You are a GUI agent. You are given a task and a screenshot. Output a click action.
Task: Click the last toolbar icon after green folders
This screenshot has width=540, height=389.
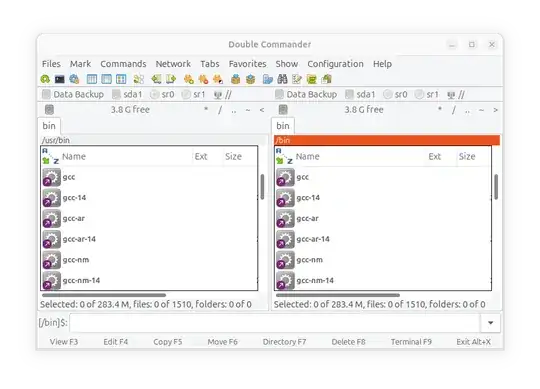point(326,79)
